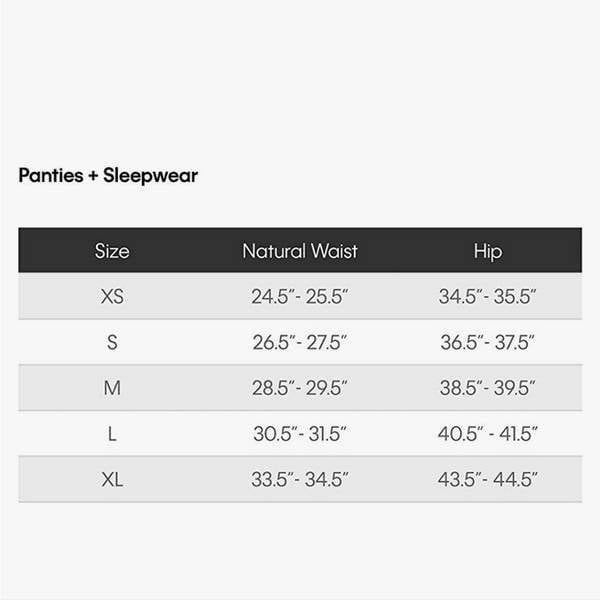Image resolution: width=600 pixels, height=600 pixels.
Task: Select the XS size cell
Action: coord(112,297)
